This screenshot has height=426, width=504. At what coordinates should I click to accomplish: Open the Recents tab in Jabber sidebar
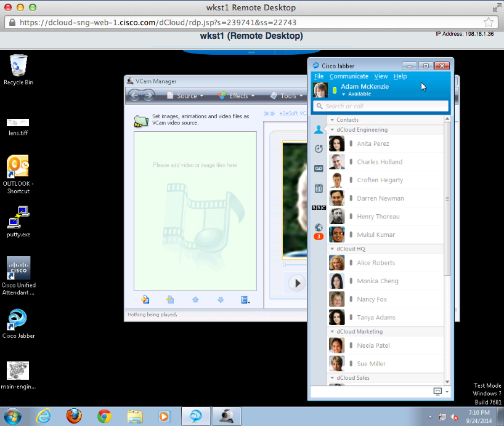(319, 149)
